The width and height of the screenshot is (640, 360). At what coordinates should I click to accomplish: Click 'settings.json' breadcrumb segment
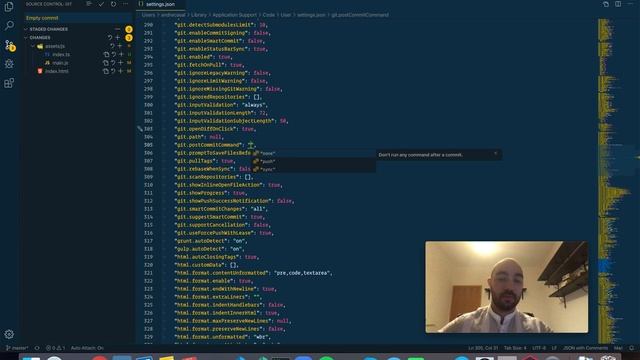(311, 15)
